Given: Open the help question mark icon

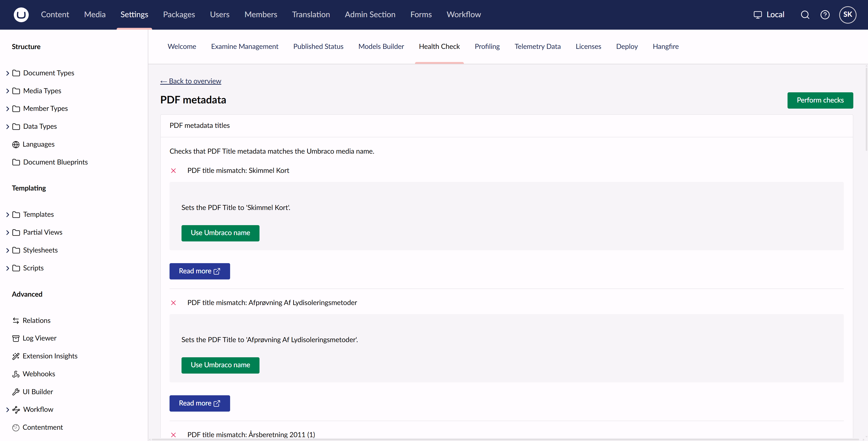Looking at the screenshot, I should [825, 14].
